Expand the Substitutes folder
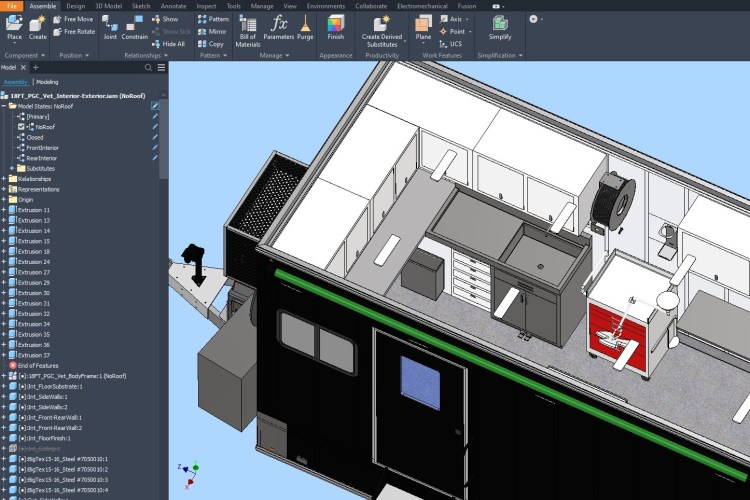The image size is (750, 500). [x=12, y=168]
